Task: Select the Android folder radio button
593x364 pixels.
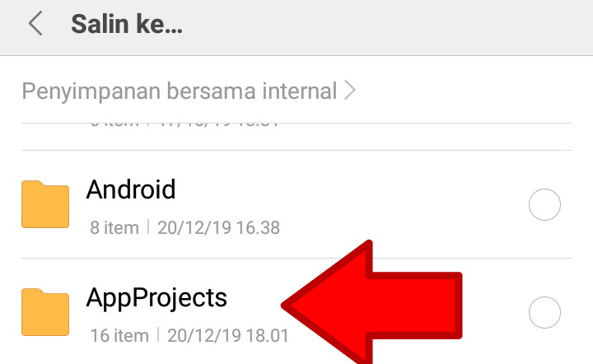Action: point(544,204)
